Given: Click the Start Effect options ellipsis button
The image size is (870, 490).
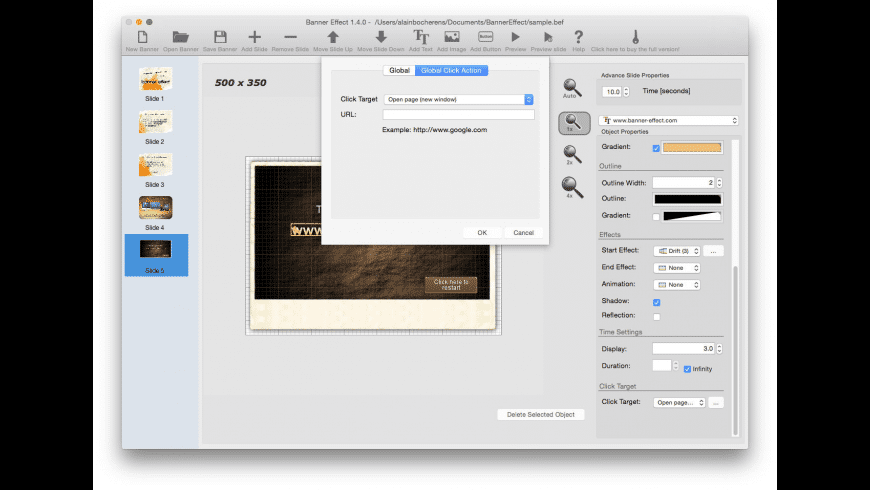Looking at the screenshot, I should [x=714, y=251].
